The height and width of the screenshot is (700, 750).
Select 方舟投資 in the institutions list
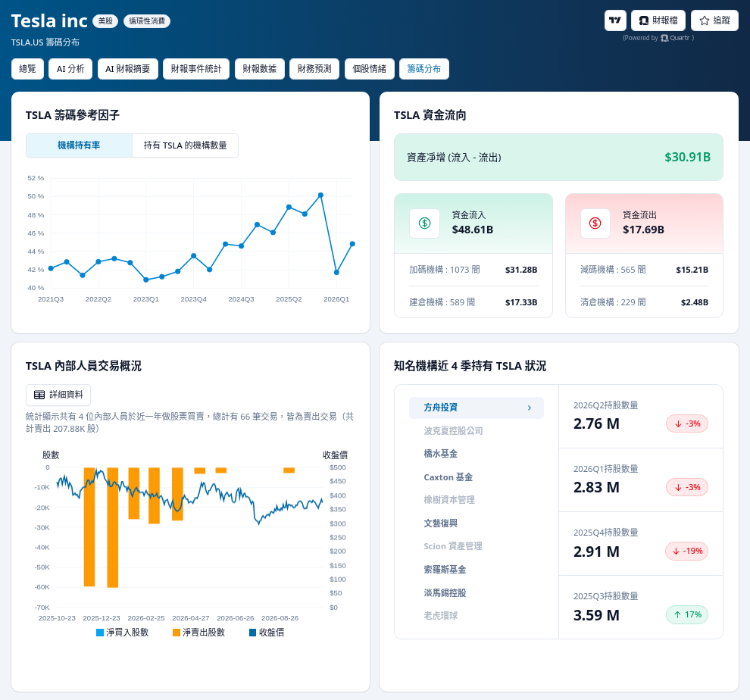477,408
